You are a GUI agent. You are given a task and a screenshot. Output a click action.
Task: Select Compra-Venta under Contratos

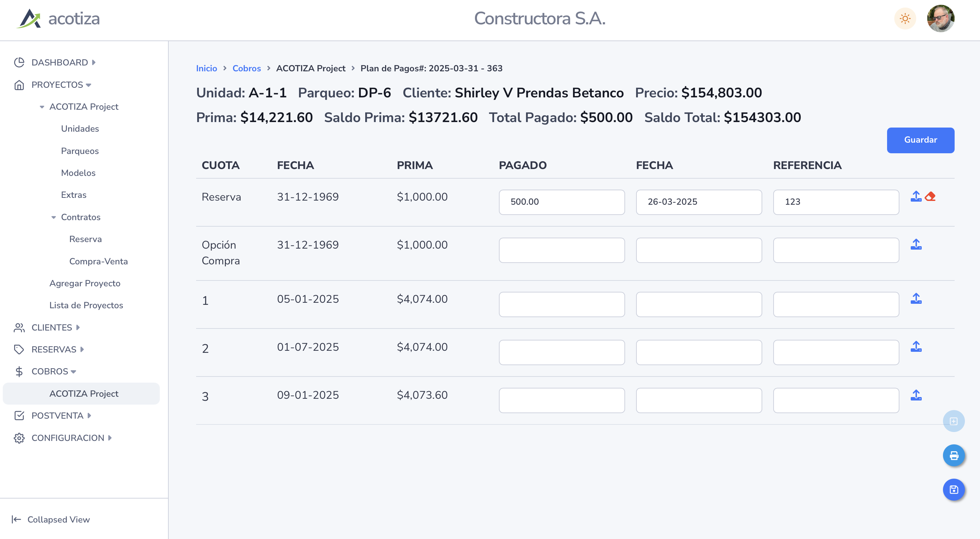(98, 261)
